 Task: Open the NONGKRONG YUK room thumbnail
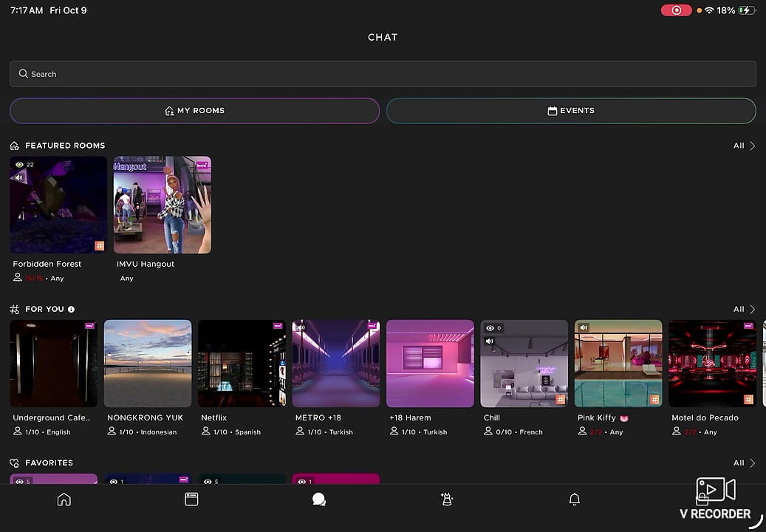148,364
